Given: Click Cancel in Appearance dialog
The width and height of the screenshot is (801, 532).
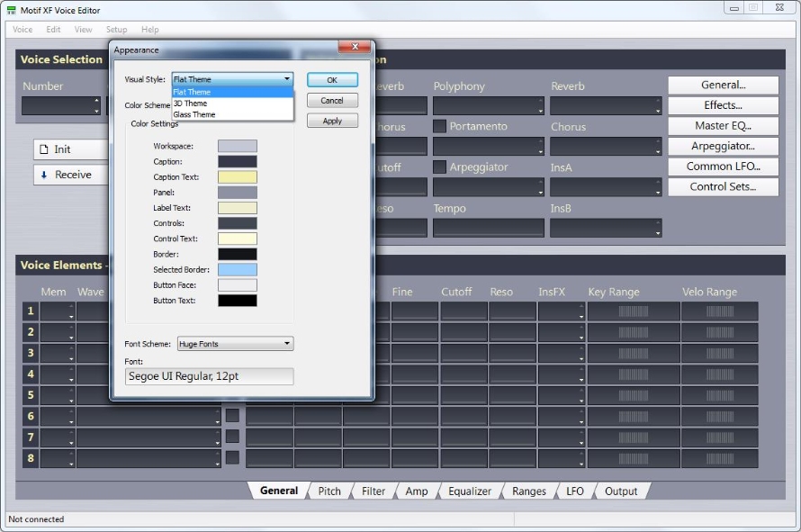Looking at the screenshot, I should point(332,101).
